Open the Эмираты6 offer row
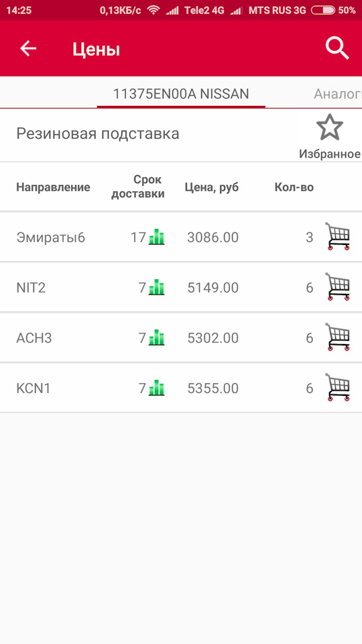362x644 pixels. point(181,237)
